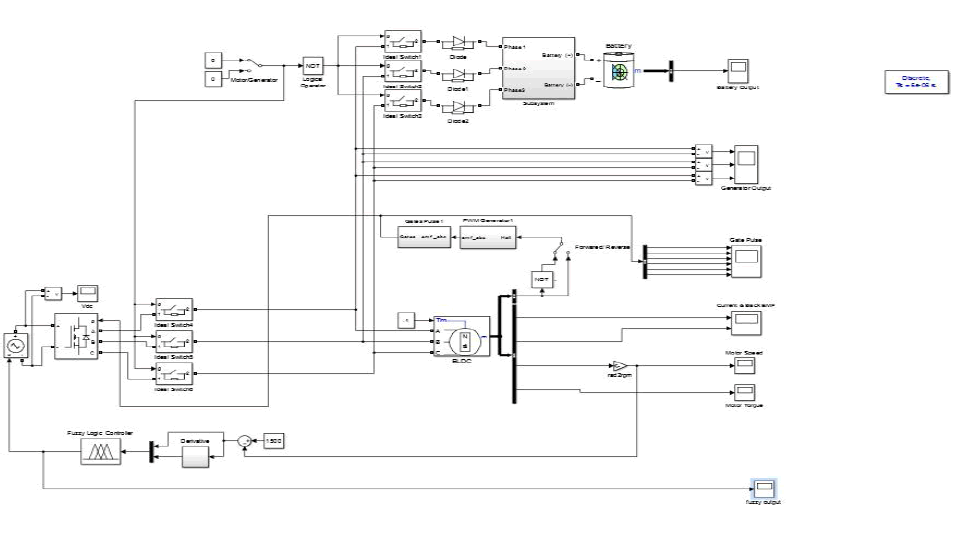
Task: Select the universal bridge inverter block
Action: point(76,336)
